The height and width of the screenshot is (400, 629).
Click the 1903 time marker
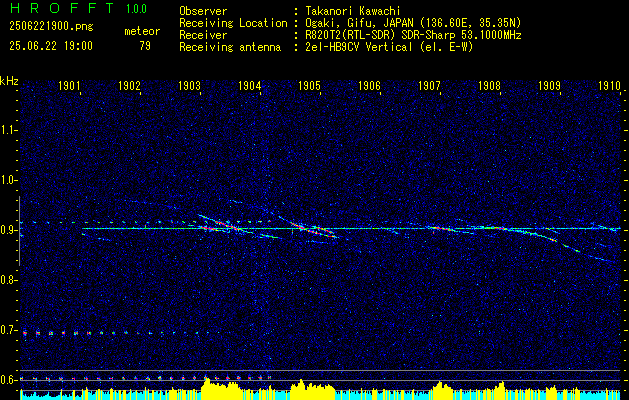coord(189,85)
